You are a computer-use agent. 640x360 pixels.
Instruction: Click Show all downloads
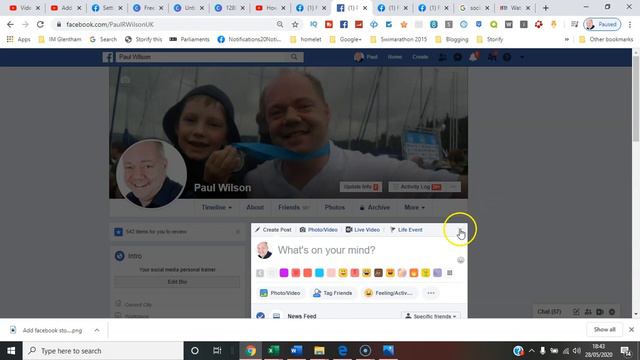(x=604, y=329)
